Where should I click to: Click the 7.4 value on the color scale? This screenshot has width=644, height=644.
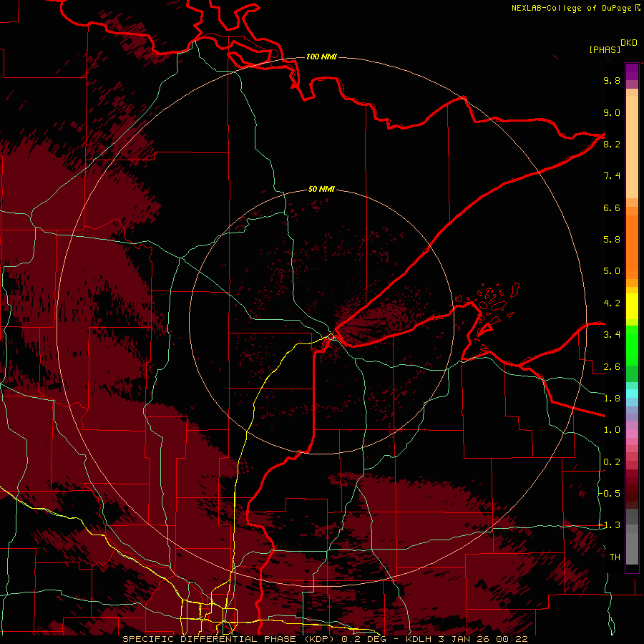click(612, 176)
